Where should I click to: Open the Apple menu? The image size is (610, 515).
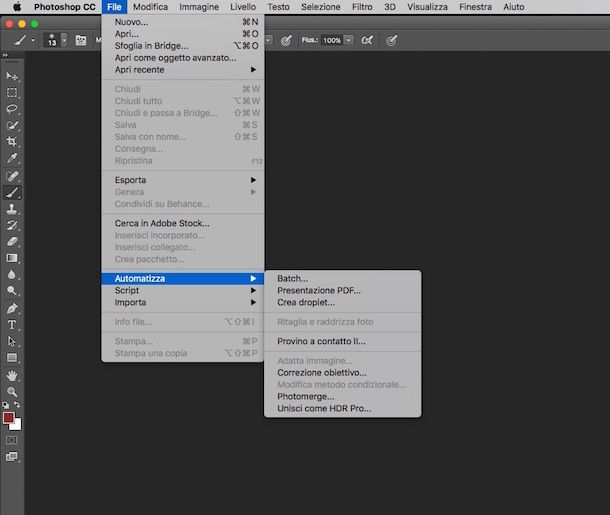coord(17,7)
